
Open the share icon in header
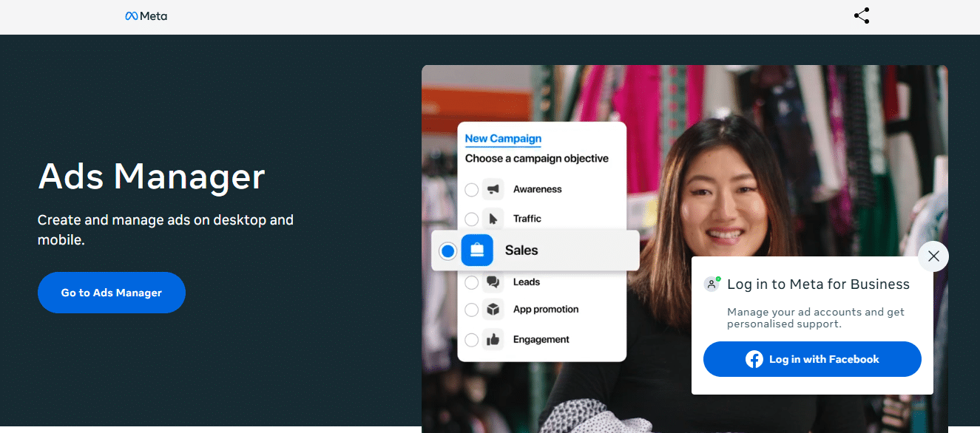(862, 16)
